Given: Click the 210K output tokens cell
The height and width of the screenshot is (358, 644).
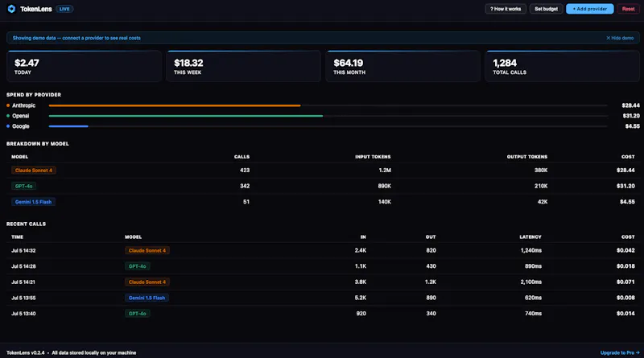Looking at the screenshot, I should pyautogui.click(x=541, y=186).
